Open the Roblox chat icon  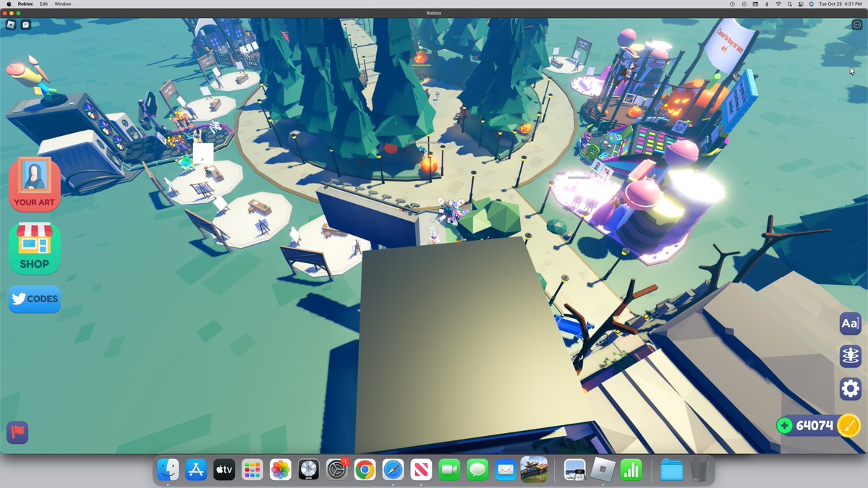(x=26, y=25)
